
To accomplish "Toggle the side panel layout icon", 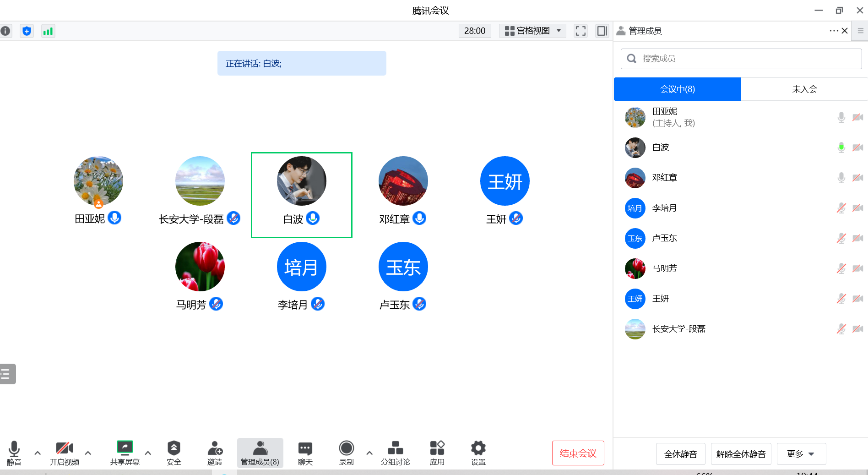I will point(602,31).
